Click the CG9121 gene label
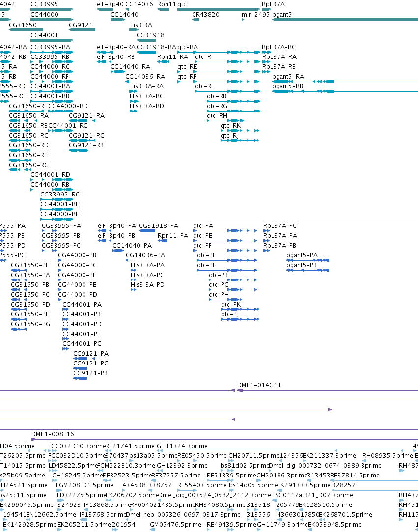The height and width of the screenshot is (532, 418). [81, 25]
